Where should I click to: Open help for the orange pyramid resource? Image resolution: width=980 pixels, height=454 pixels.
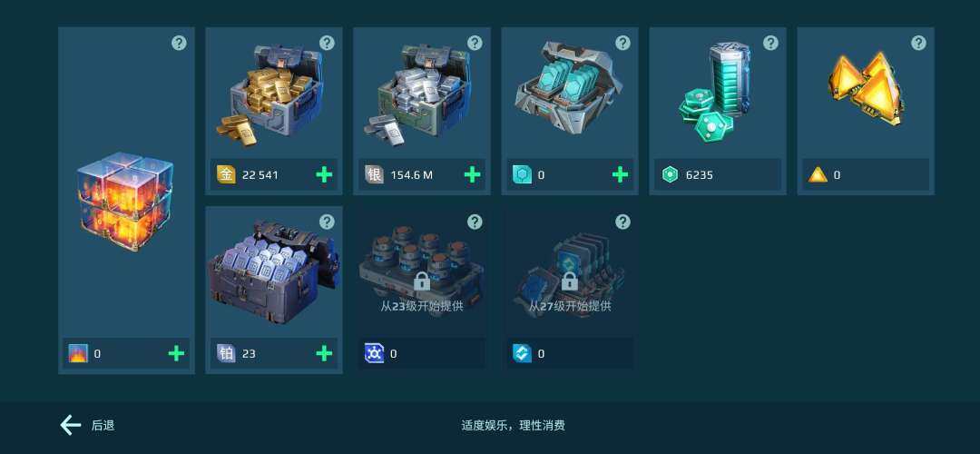click(x=918, y=43)
